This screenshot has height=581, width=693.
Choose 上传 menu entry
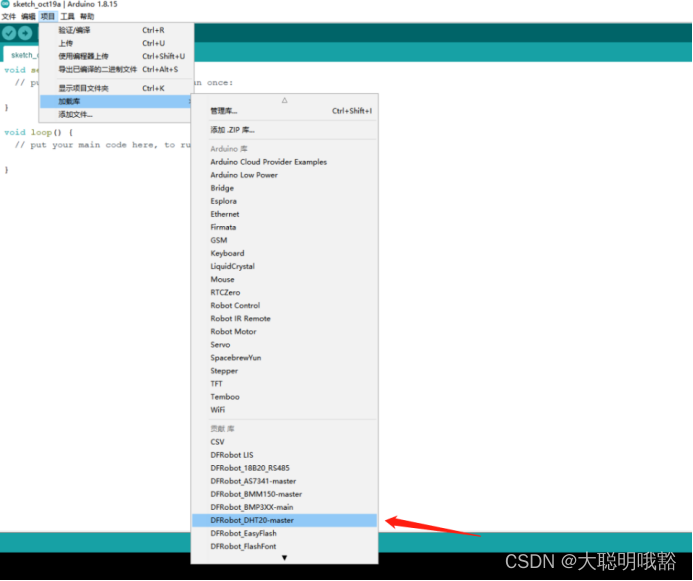point(116,43)
